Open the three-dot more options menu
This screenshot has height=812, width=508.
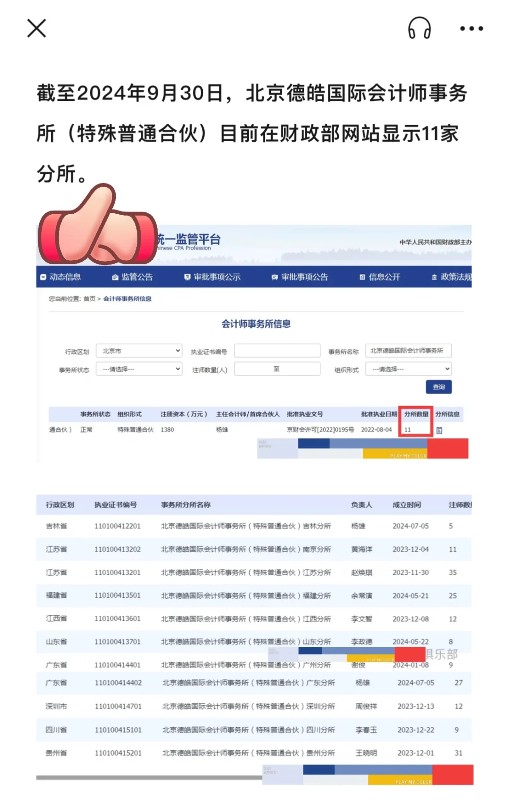pyautogui.click(x=471, y=29)
